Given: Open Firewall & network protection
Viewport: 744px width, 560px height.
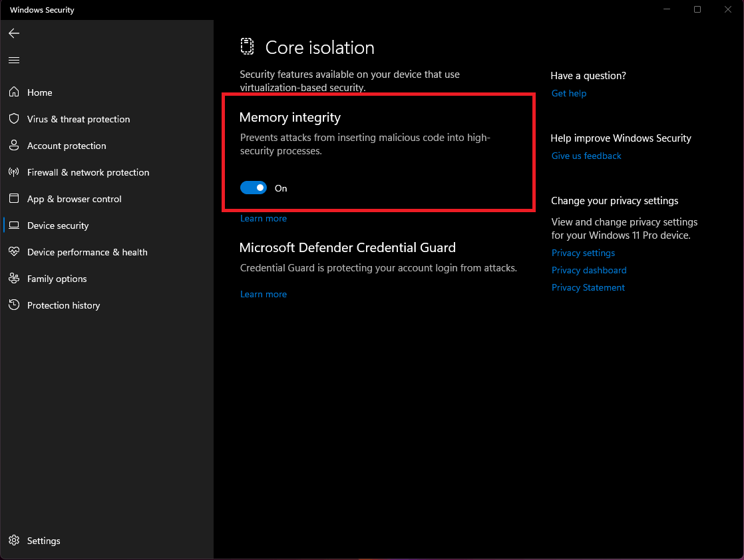Looking at the screenshot, I should pyautogui.click(x=88, y=172).
